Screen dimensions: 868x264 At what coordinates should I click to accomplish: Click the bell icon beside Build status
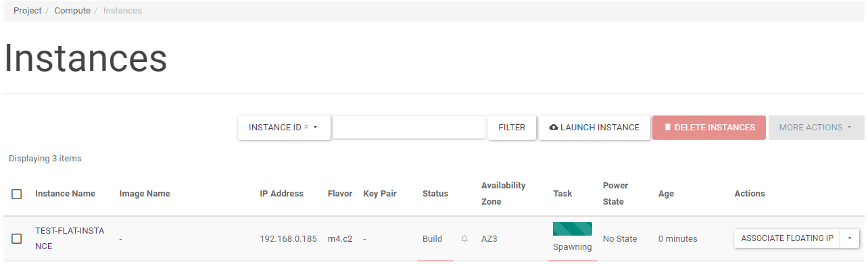[x=464, y=239]
